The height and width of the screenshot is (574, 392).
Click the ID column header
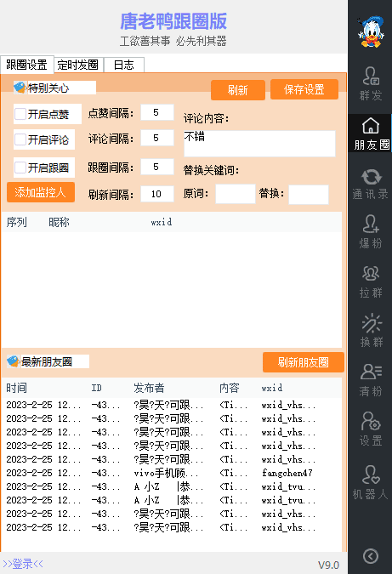(96, 388)
